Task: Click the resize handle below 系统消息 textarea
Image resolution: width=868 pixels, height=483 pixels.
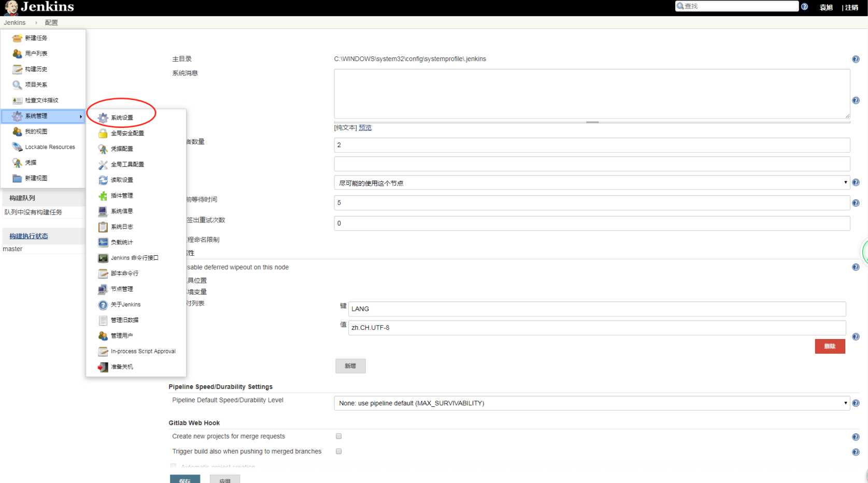Action: (592, 122)
